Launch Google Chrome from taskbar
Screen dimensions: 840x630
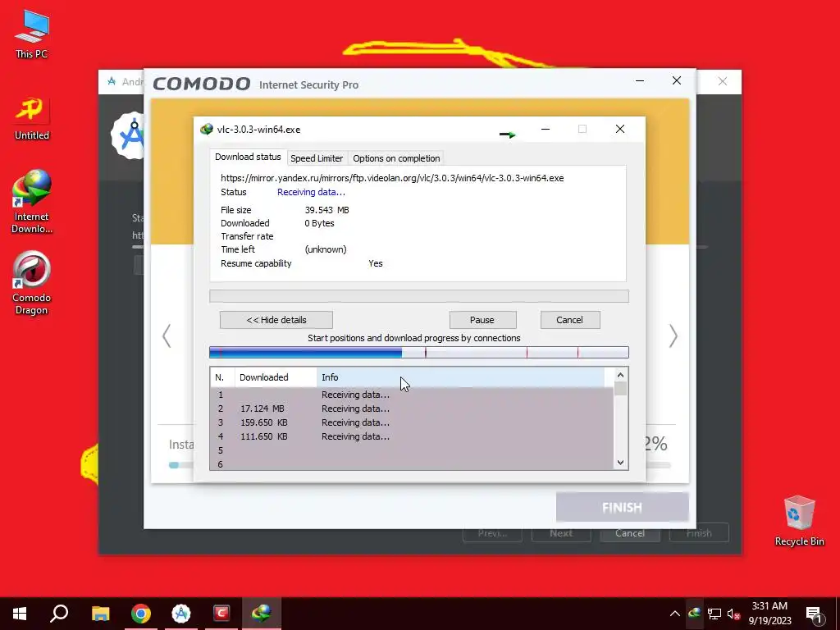141,614
